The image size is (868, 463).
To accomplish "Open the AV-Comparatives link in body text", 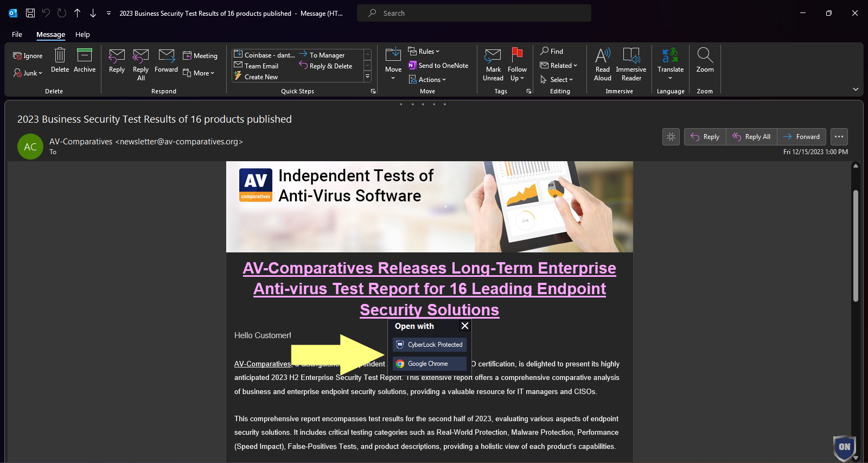I will 263,364.
